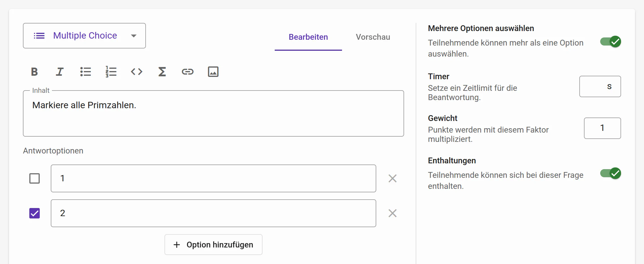Insert a math formula with sigma icon

click(x=162, y=72)
